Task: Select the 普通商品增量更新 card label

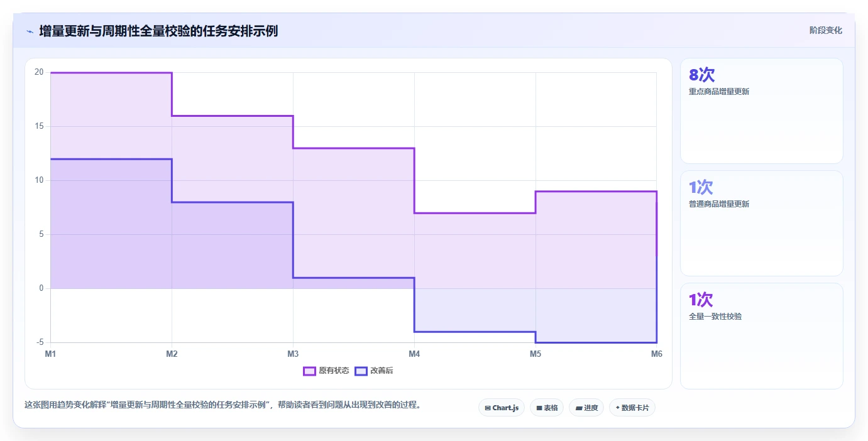Action: pyautogui.click(x=719, y=204)
